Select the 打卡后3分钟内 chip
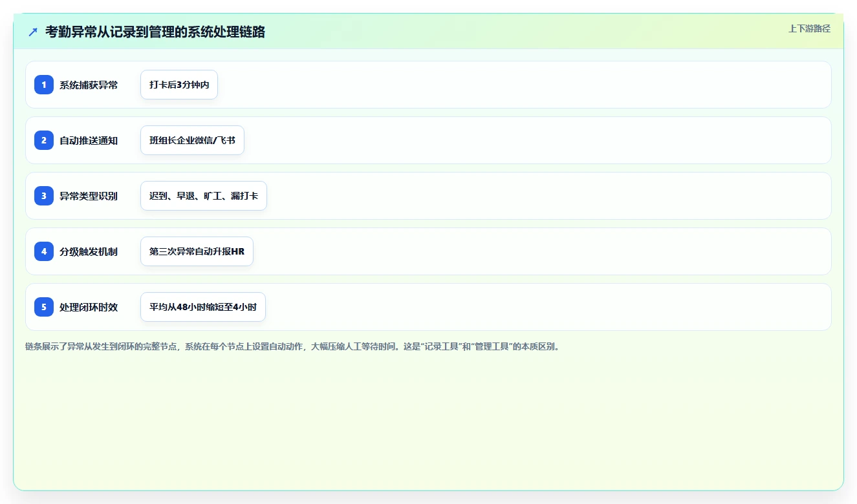This screenshot has height=504, width=857. pyautogui.click(x=179, y=85)
